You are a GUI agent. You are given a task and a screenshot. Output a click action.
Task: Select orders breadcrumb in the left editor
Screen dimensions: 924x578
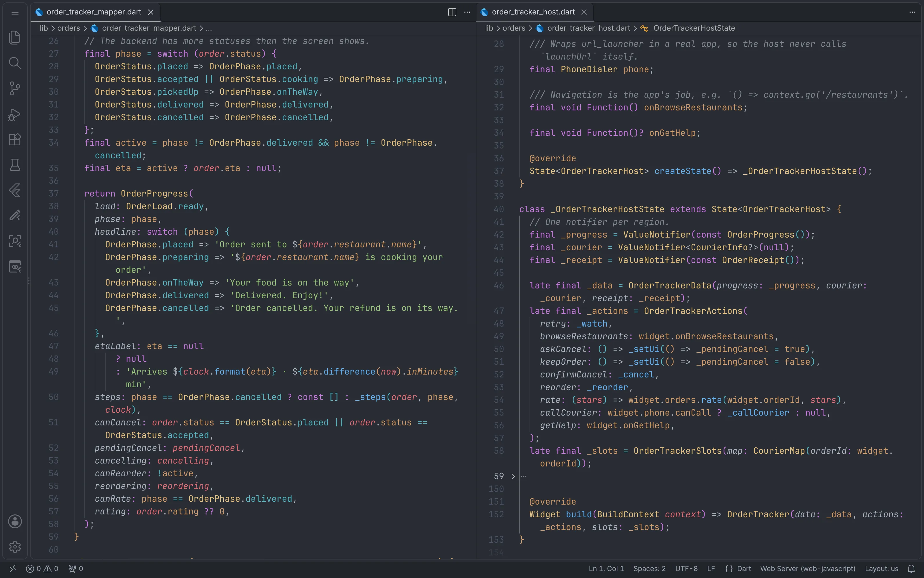click(69, 28)
